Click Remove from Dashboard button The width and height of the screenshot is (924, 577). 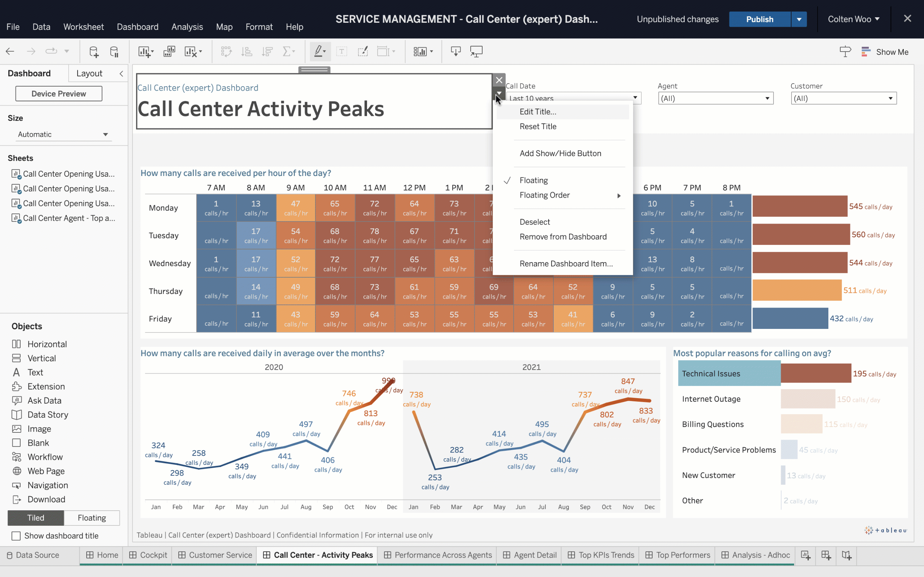563,236
